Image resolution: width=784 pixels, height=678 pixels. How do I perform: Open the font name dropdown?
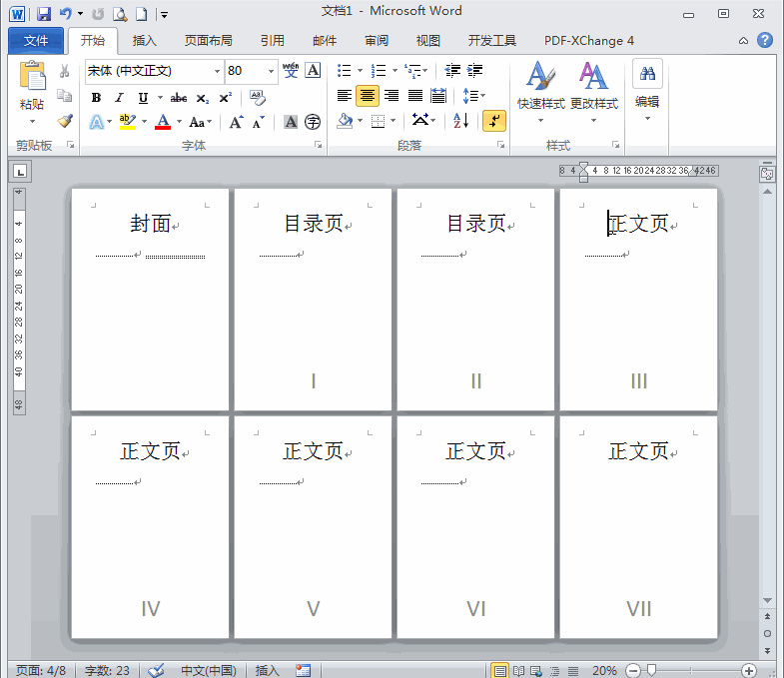[217, 71]
